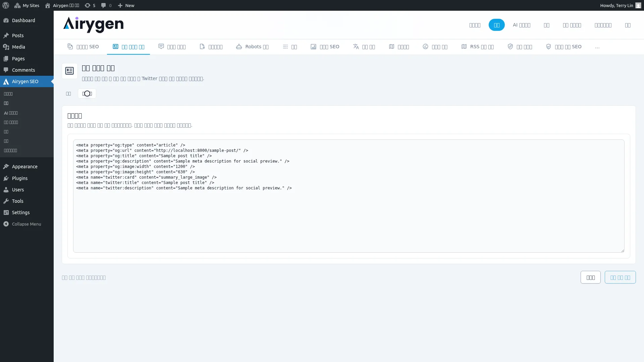The image size is (644, 362).
Task: Collapse the admin sidebar menu
Action: click(x=27, y=224)
